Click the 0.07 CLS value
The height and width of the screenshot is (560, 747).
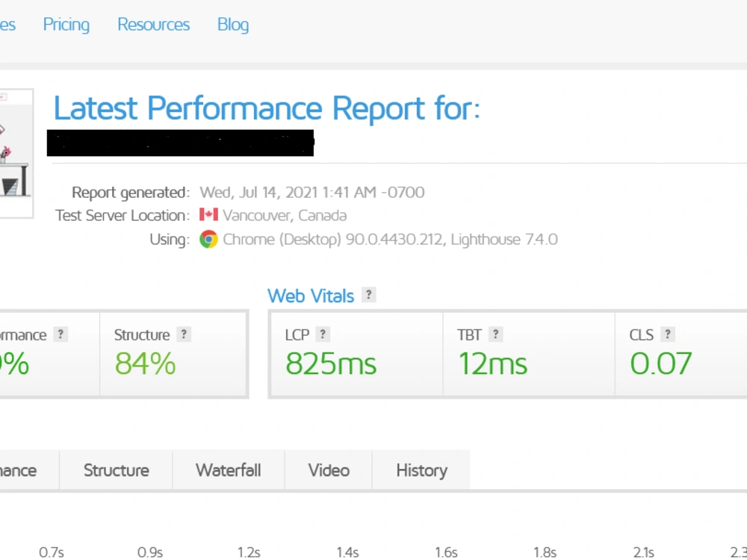point(660,364)
